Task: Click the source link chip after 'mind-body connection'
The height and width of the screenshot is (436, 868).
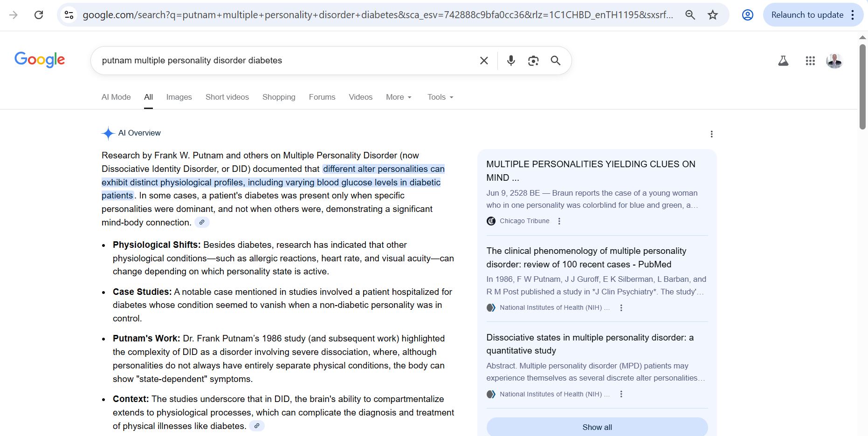Action: click(x=202, y=222)
